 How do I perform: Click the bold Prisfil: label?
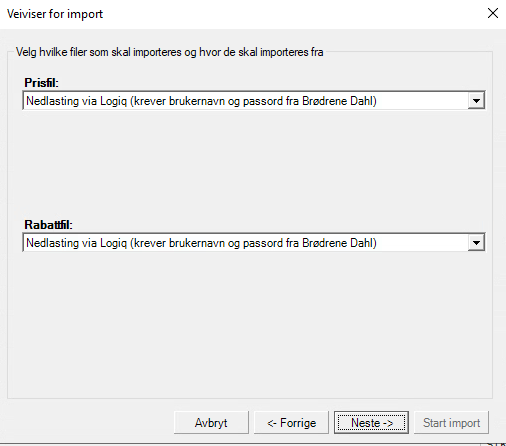point(41,83)
